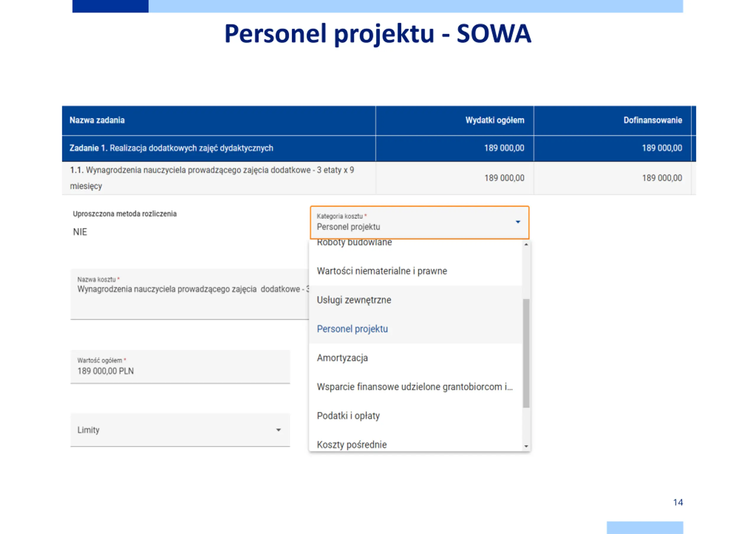Click the Kategoria kosztu dropdown arrow
Image resolution: width=756 pixels, height=534 pixels.
[518, 222]
